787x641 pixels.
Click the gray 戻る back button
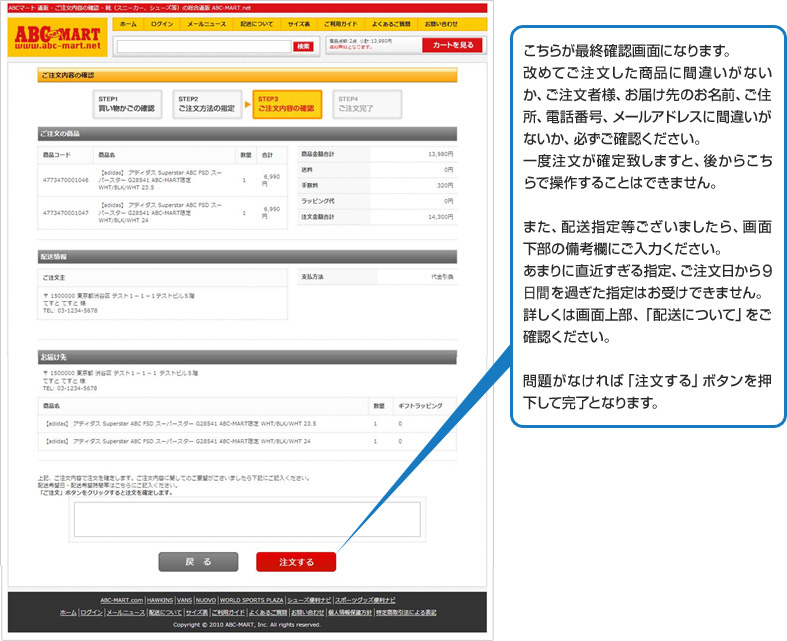coord(198,562)
